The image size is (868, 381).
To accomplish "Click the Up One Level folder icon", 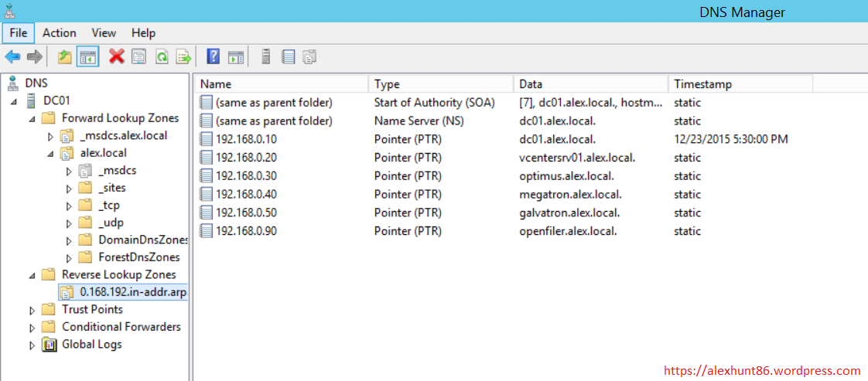I will pyautogui.click(x=65, y=56).
